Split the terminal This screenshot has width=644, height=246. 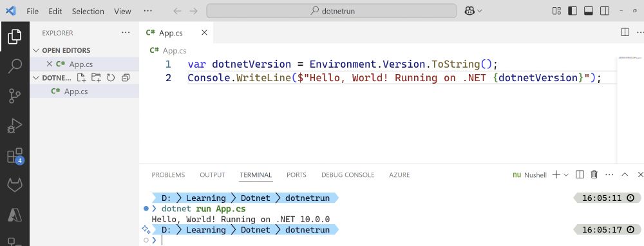pos(580,175)
